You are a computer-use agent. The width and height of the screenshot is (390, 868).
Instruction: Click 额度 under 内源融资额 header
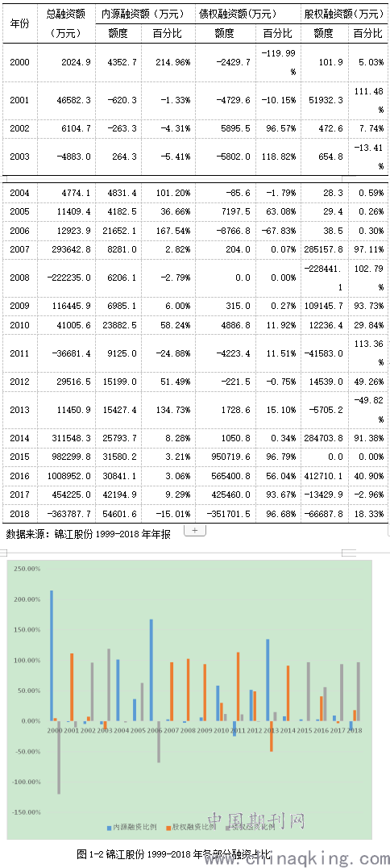119,32
